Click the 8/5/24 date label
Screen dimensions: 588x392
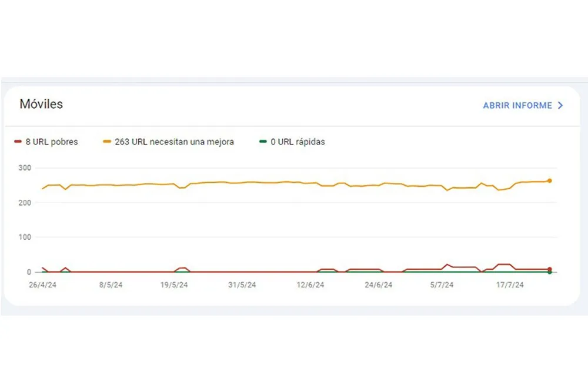(111, 285)
